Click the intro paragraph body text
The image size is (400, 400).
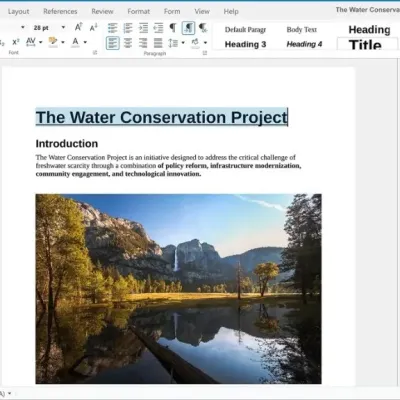168,165
